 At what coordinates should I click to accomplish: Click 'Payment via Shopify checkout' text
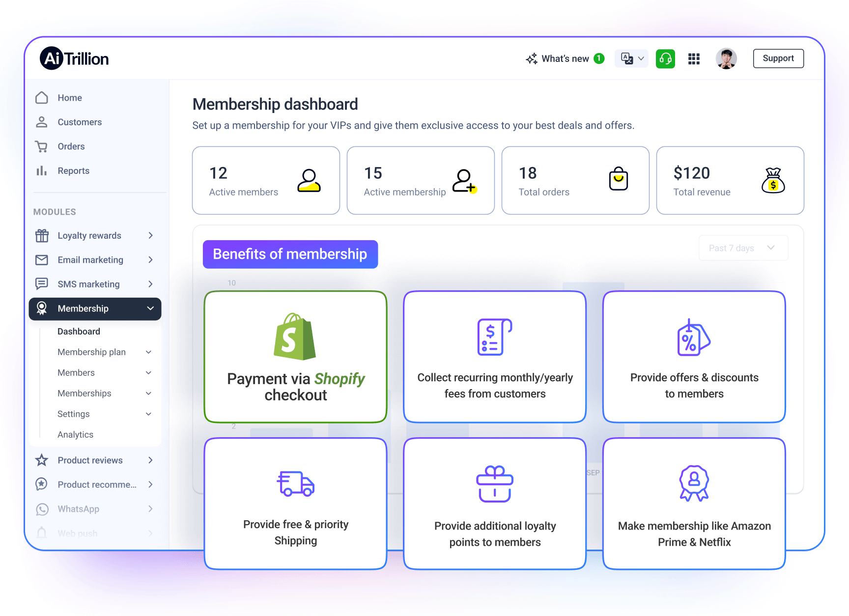tap(296, 387)
